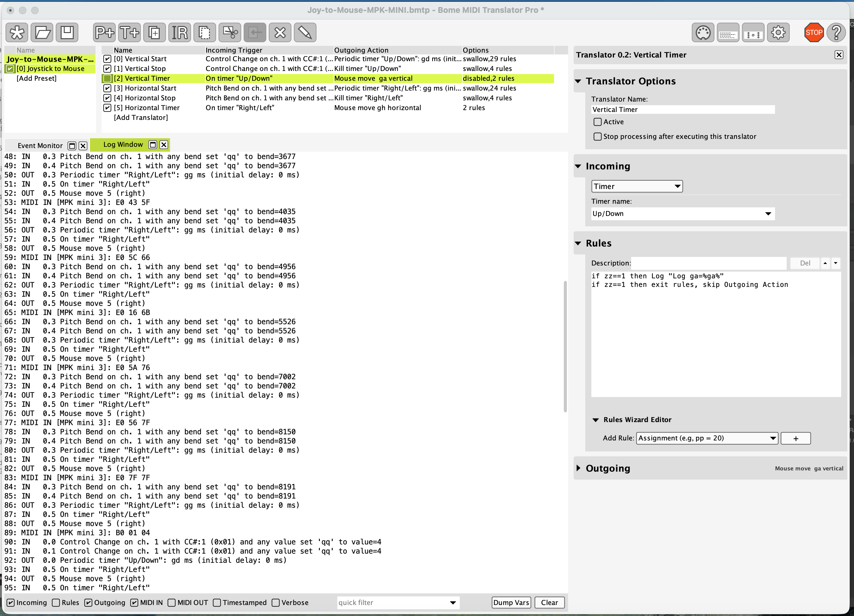Click the Clear log button

pos(549,603)
